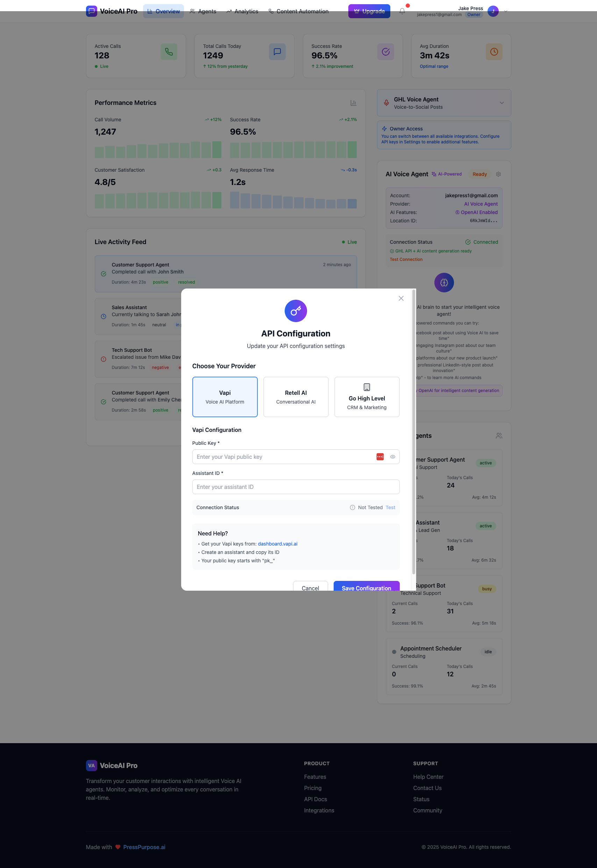Click the Public Key input field

pos(296,457)
